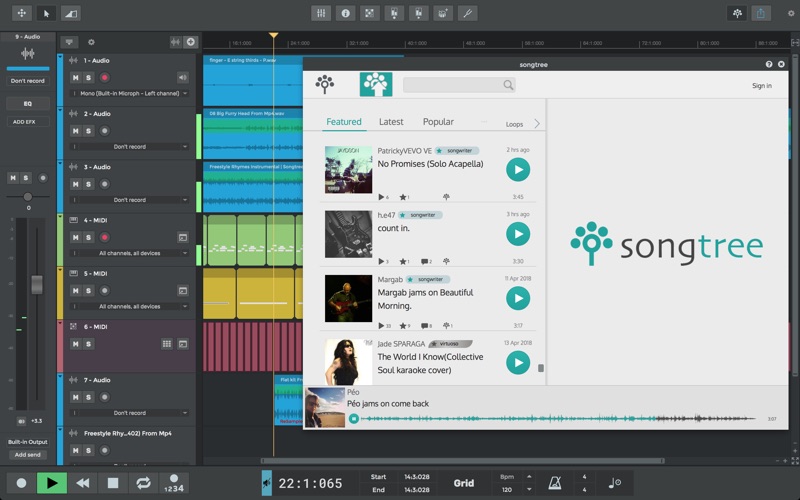Switch to Loops tab

[x=514, y=124]
